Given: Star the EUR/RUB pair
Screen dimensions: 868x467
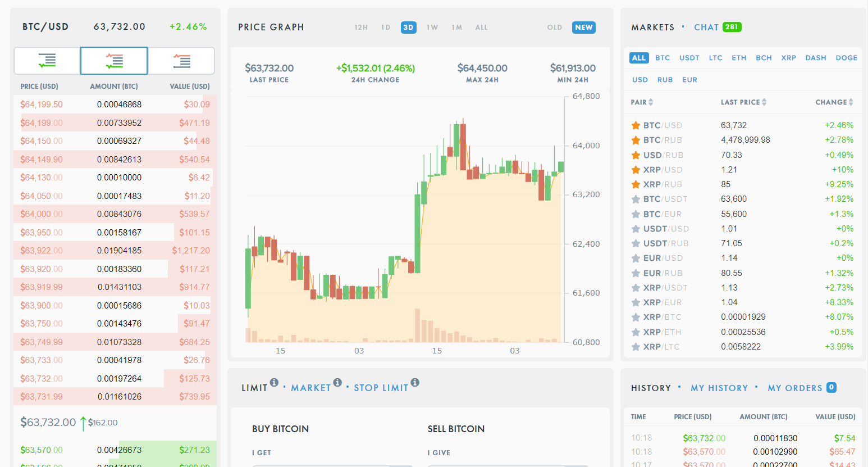Looking at the screenshot, I should [x=636, y=273].
